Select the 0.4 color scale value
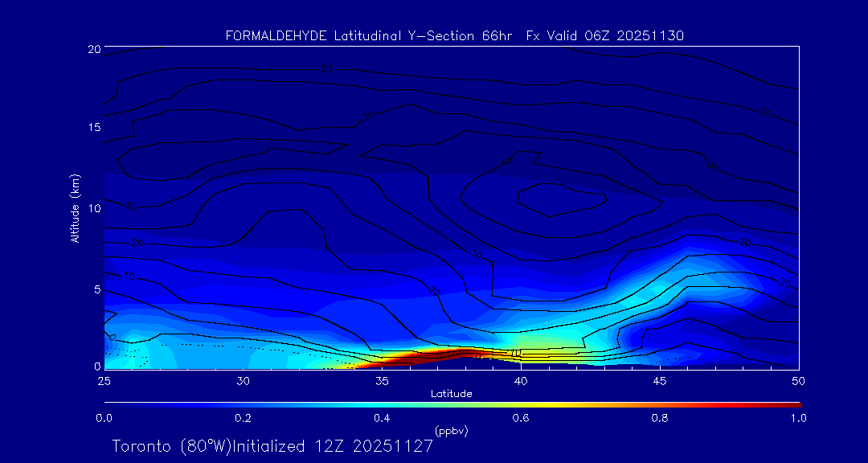868x463 pixels. pyautogui.click(x=382, y=418)
